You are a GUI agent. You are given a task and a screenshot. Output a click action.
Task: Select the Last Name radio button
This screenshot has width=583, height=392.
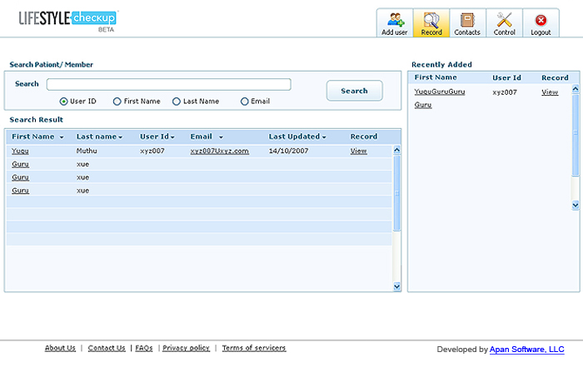177,102
